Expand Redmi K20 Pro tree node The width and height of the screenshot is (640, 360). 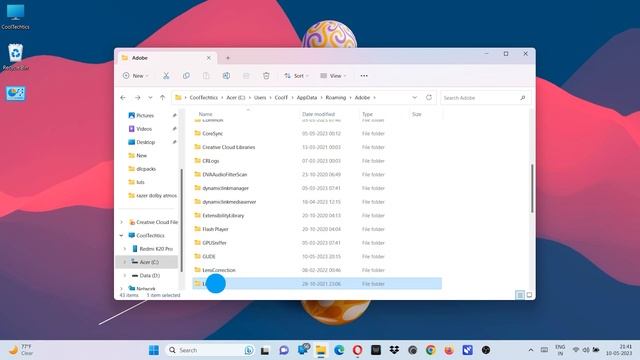click(x=125, y=249)
